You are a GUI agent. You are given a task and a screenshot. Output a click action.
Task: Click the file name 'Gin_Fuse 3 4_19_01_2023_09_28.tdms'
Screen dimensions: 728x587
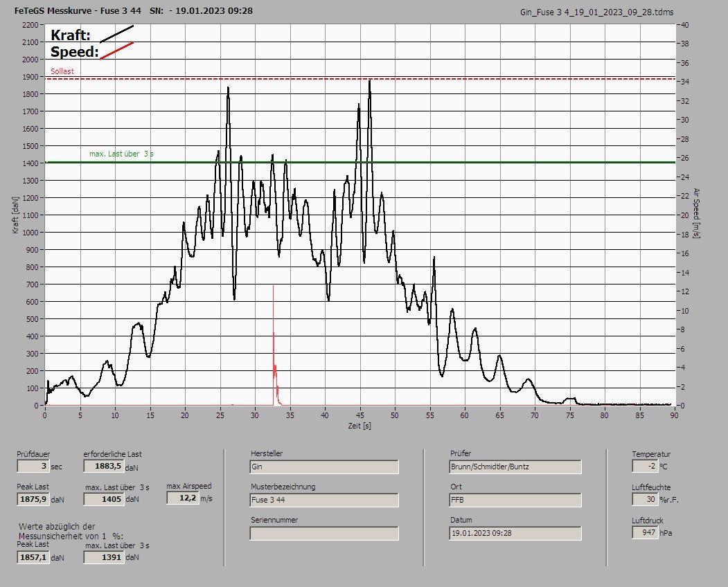click(x=596, y=12)
